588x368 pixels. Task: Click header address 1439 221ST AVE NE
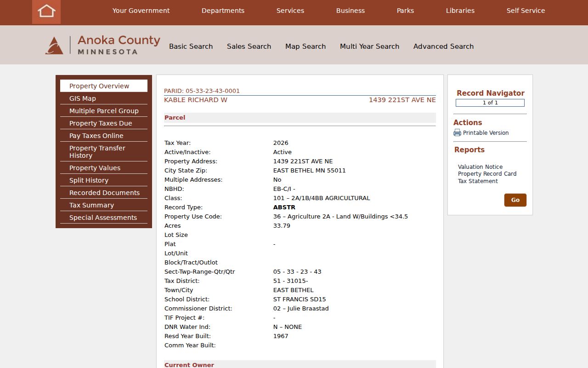tap(402, 100)
